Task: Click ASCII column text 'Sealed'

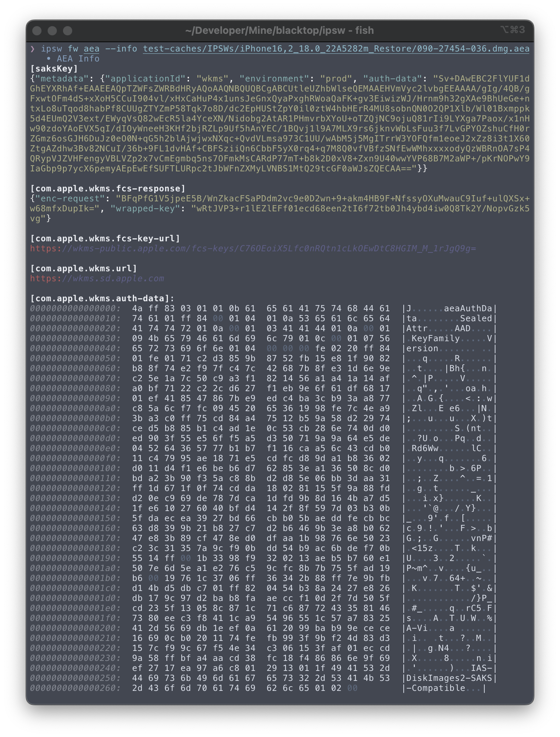Action: (x=476, y=319)
